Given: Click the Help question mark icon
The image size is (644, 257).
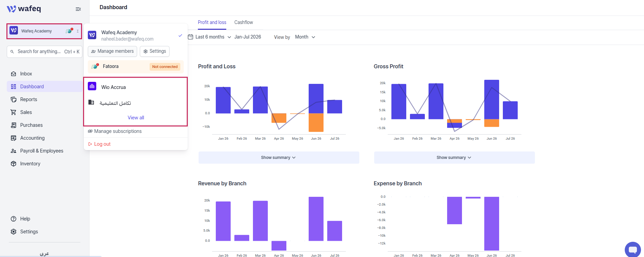Looking at the screenshot, I should 14,219.
